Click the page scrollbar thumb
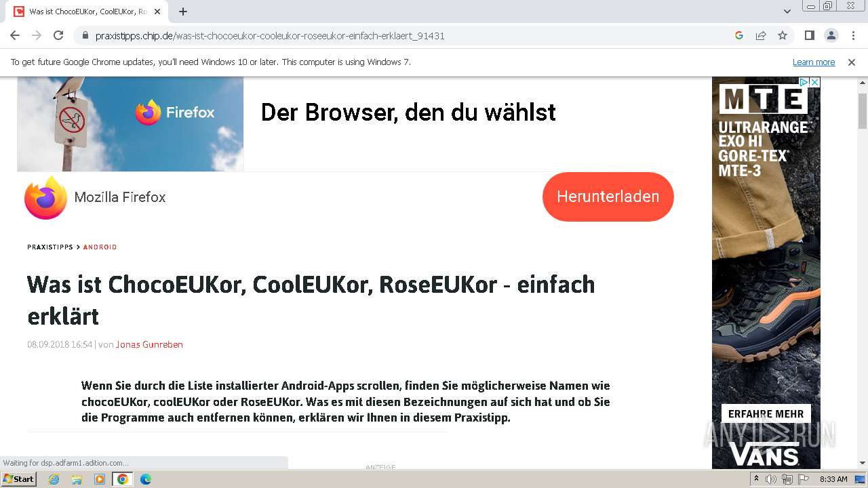 click(x=863, y=110)
